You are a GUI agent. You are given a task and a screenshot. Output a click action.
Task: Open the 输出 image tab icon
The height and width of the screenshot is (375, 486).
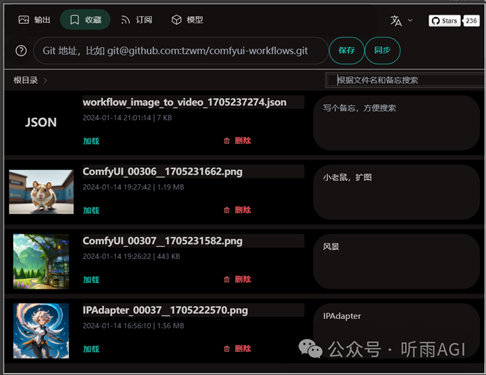click(23, 20)
